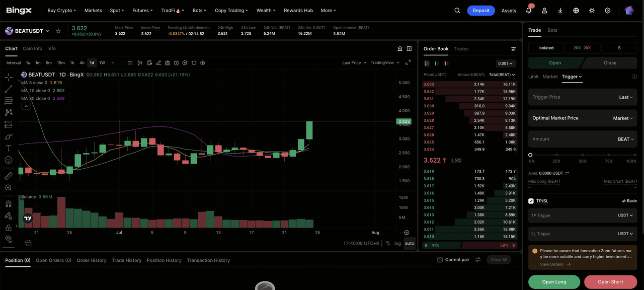Image resolution: width=644 pixels, height=290 pixels.
Task: Open the Last trigger price type dropdown
Action: coord(626,97)
